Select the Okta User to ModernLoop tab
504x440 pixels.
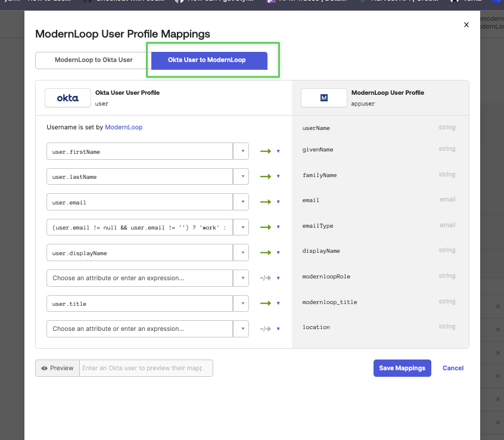tap(209, 60)
